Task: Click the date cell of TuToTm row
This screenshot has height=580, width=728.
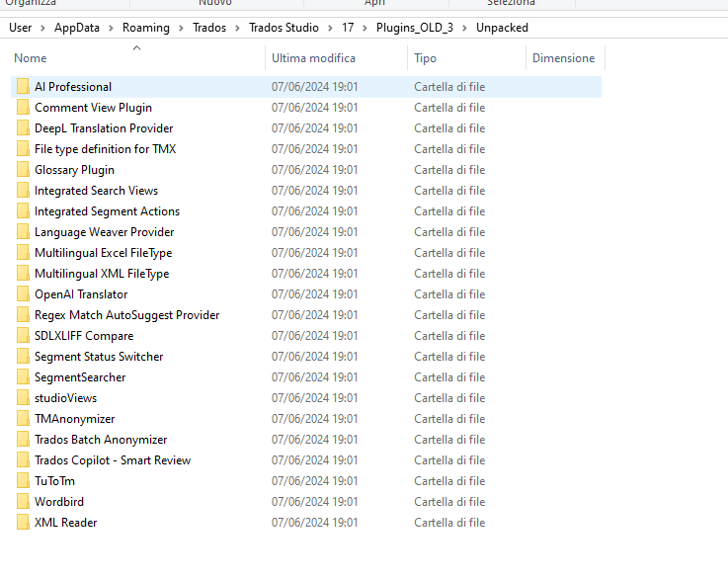Action: (x=315, y=480)
